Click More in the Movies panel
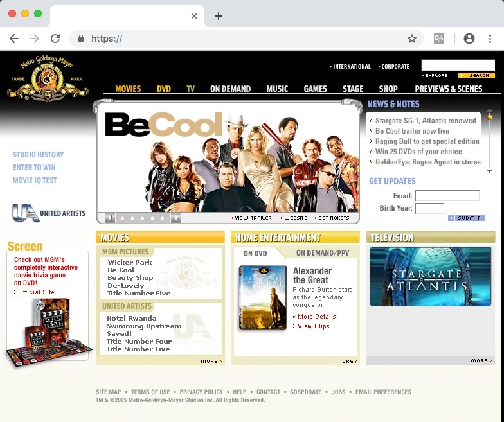Screen dimensions: 504x422 pos(212,361)
